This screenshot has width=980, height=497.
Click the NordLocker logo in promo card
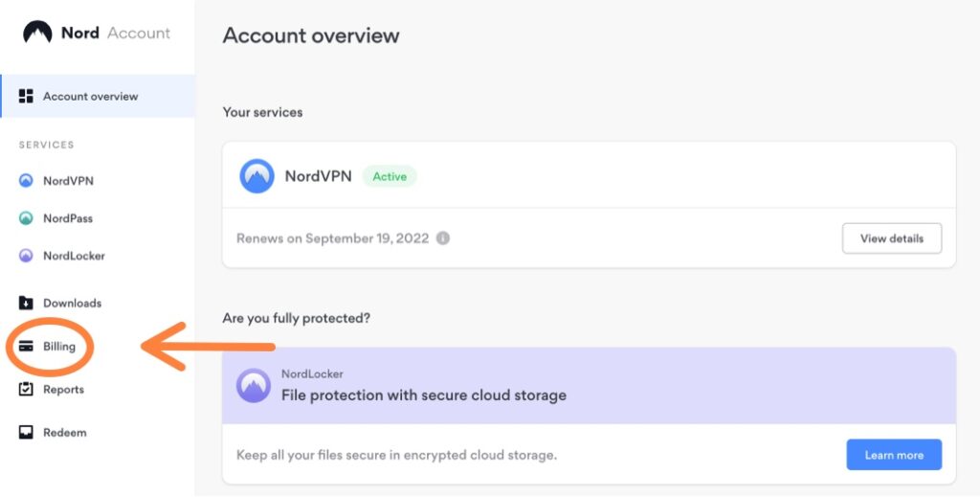[x=253, y=385]
